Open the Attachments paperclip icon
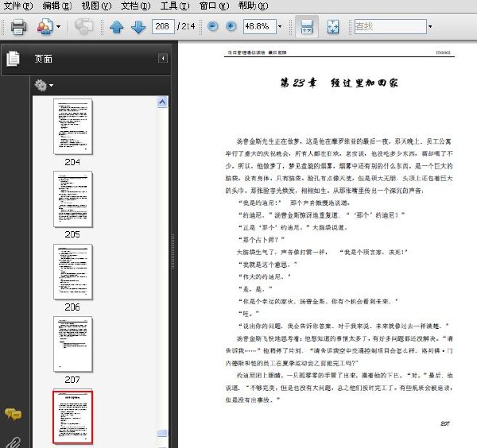Screen dimensions: 477x448 click(x=14, y=442)
